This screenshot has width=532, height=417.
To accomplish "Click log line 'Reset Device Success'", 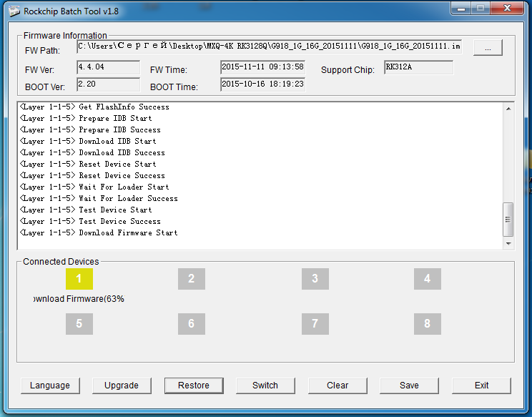I will [x=92, y=176].
